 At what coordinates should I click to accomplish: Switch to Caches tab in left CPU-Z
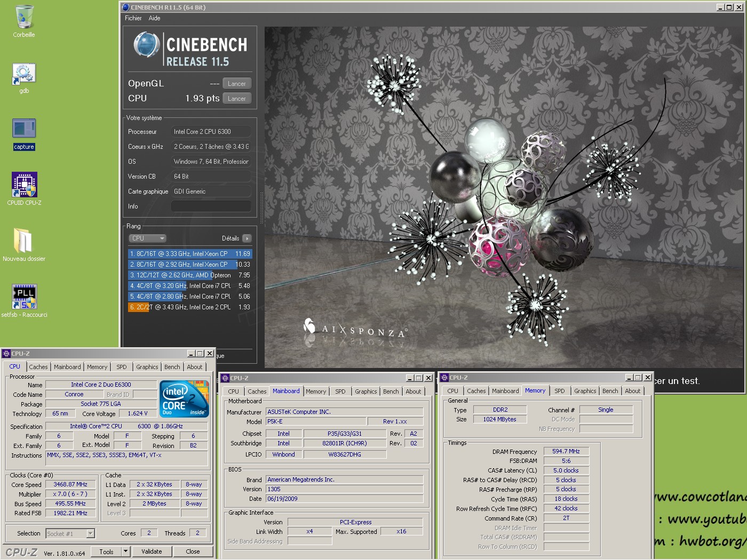click(x=38, y=367)
